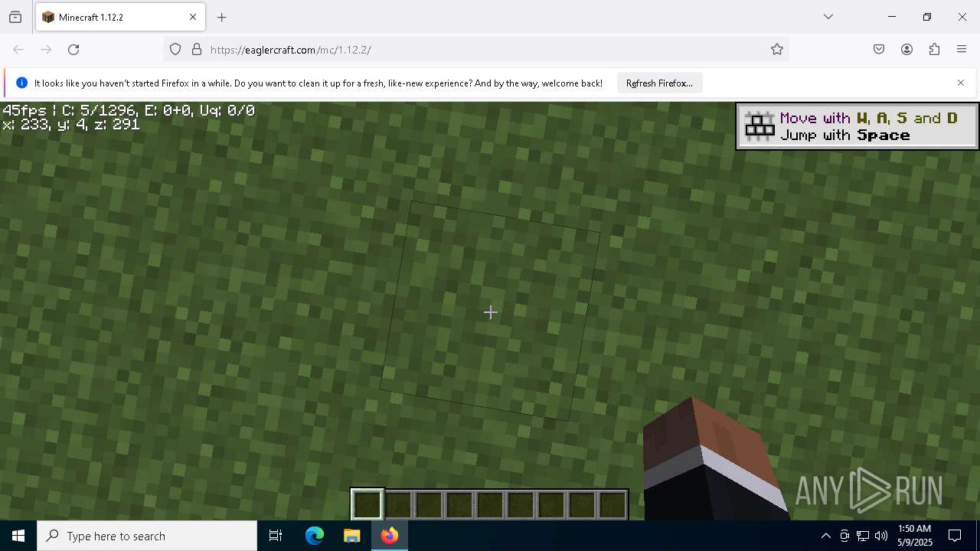The image size is (980, 551).
Task: Expand the list all tabs chevron
Action: (x=828, y=17)
